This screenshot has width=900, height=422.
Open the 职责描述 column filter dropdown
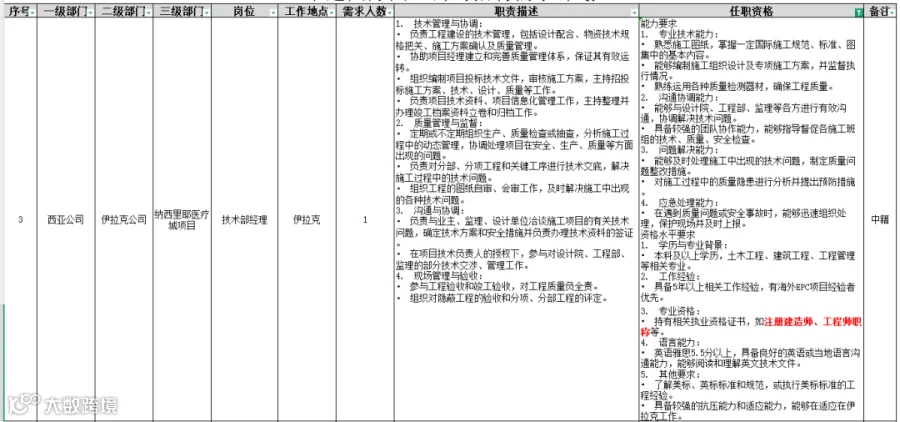pos(634,13)
